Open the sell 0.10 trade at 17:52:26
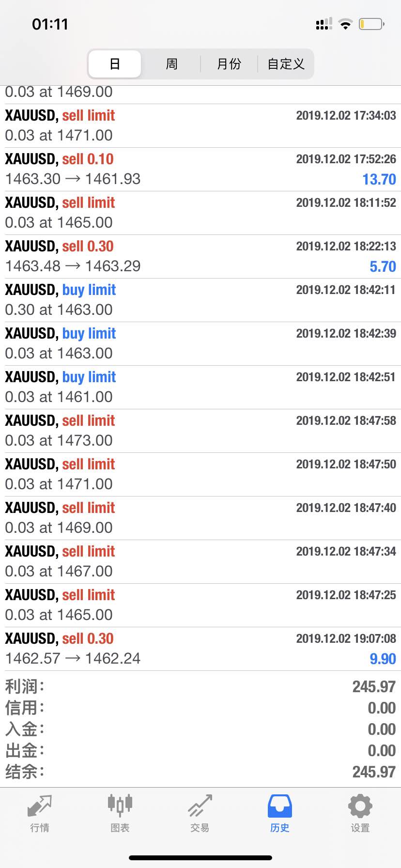The image size is (401, 868). 200,170
